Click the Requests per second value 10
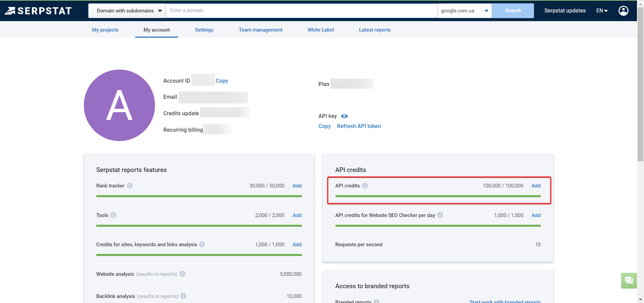644x303 pixels. (x=538, y=245)
